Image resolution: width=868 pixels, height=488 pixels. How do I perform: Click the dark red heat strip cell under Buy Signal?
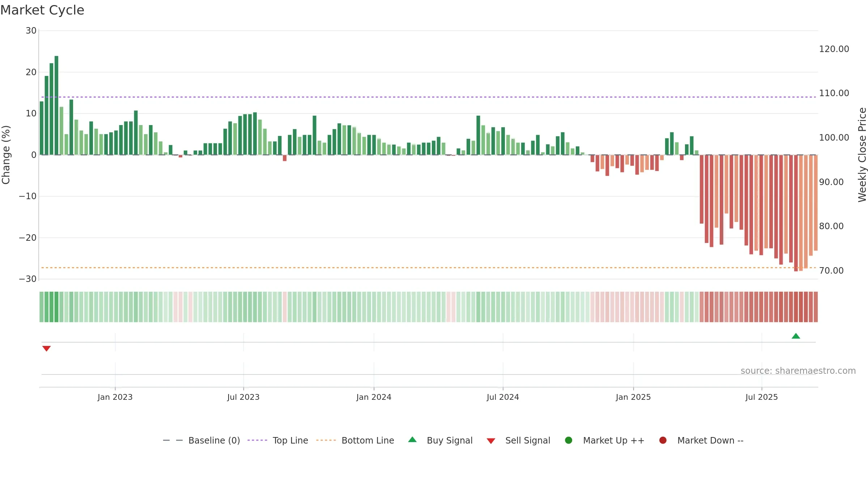click(x=796, y=307)
